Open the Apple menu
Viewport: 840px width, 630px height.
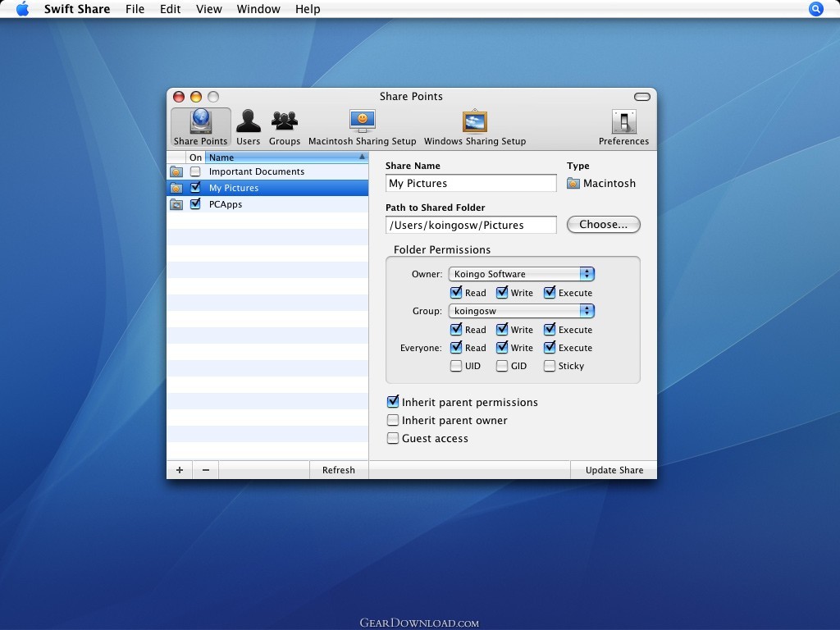[x=22, y=8]
